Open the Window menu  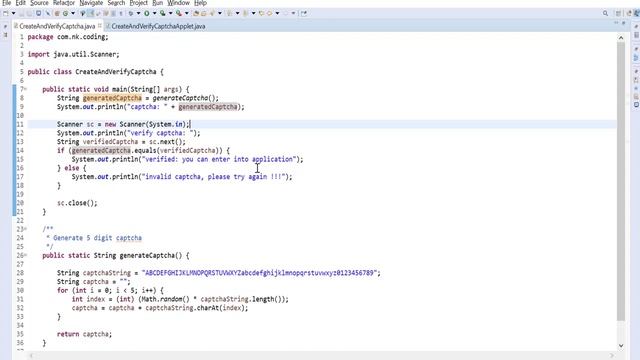(x=178, y=3)
